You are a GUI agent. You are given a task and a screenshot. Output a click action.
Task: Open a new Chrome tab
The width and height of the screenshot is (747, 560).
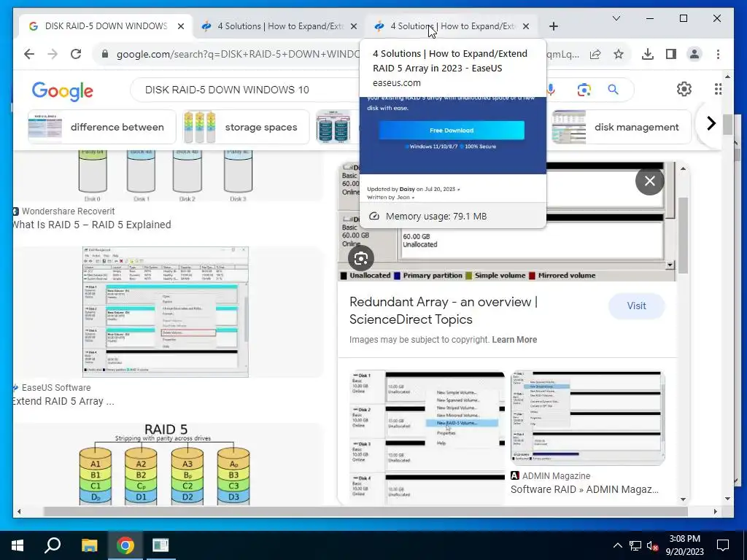[553, 27]
